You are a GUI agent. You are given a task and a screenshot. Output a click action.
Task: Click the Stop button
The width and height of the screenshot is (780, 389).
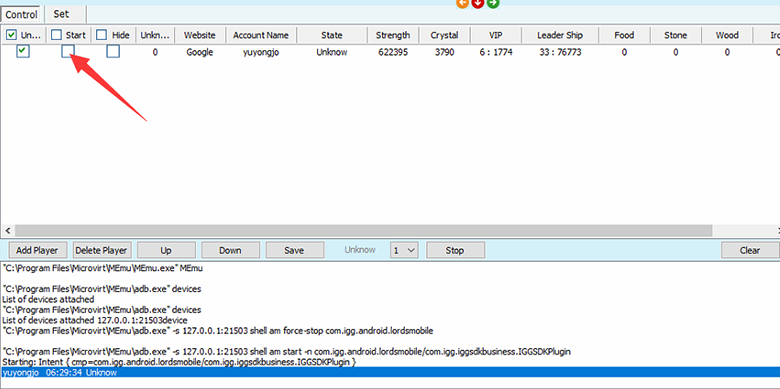click(x=455, y=250)
